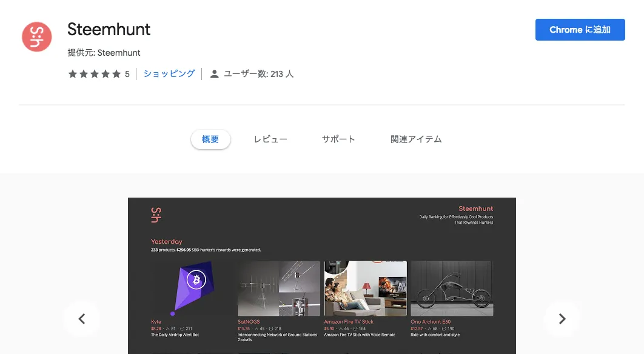Select the 概要 tab
Screen dimensions: 644x354
click(x=210, y=139)
